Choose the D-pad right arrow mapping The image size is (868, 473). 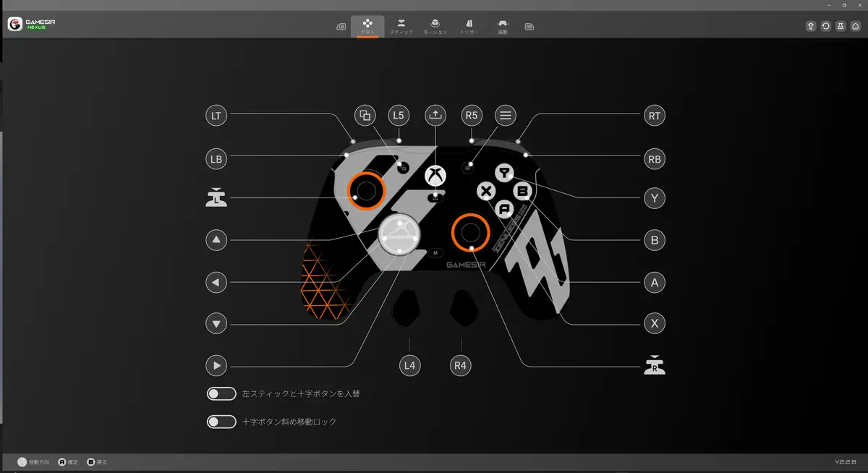tap(216, 366)
